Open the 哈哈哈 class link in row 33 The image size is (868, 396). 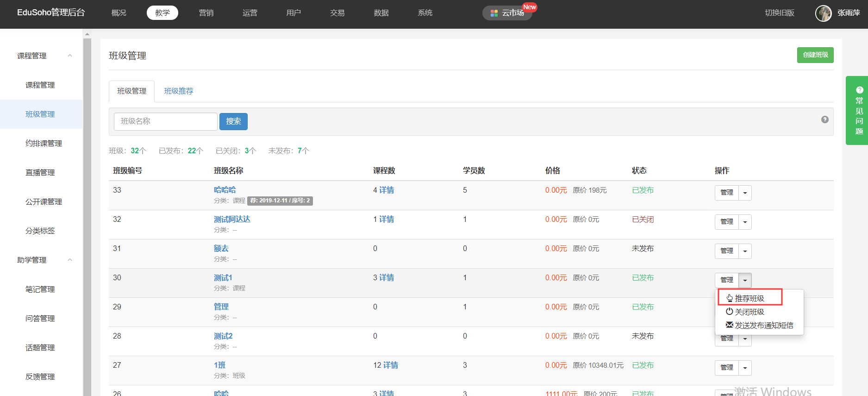225,190
